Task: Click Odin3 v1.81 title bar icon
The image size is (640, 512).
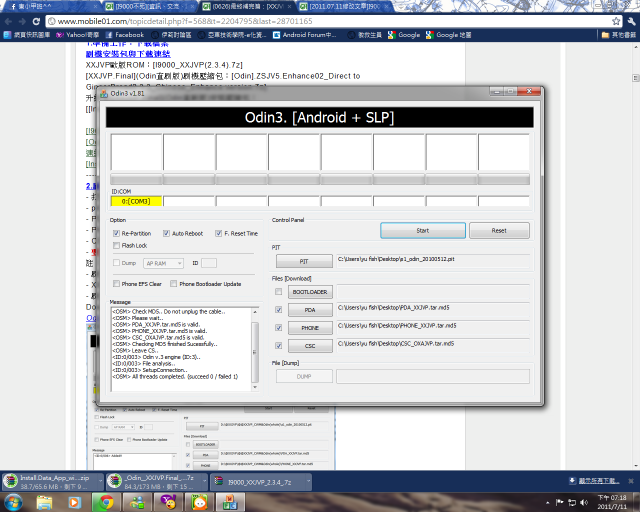Action: pos(104,93)
